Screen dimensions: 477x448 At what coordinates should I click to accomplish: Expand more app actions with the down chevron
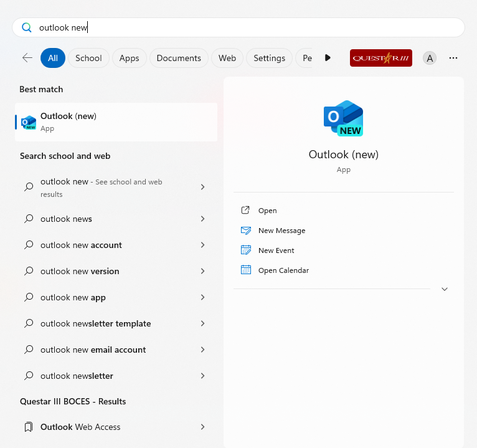[x=445, y=289]
